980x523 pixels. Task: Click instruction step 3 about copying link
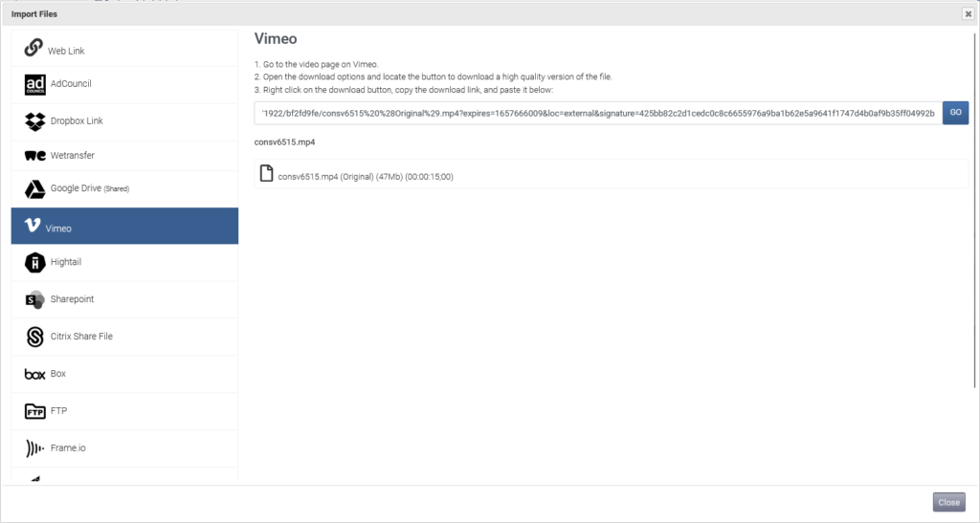pyautogui.click(x=404, y=90)
